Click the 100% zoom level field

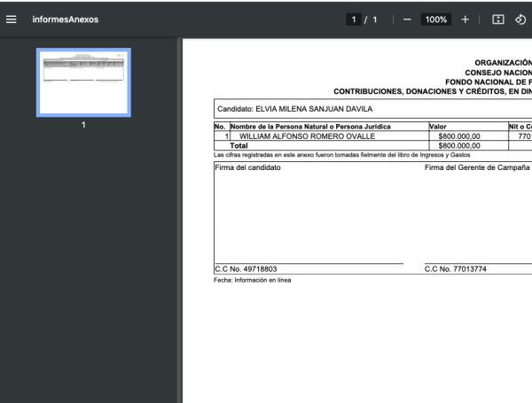[x=435, y=19]
